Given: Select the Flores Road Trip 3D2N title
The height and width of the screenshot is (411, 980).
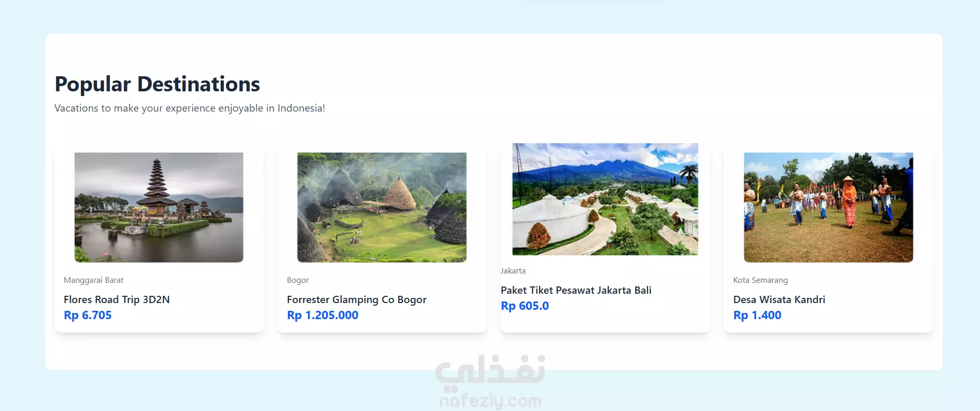Looking at the screenshot, I should [117, 299].
